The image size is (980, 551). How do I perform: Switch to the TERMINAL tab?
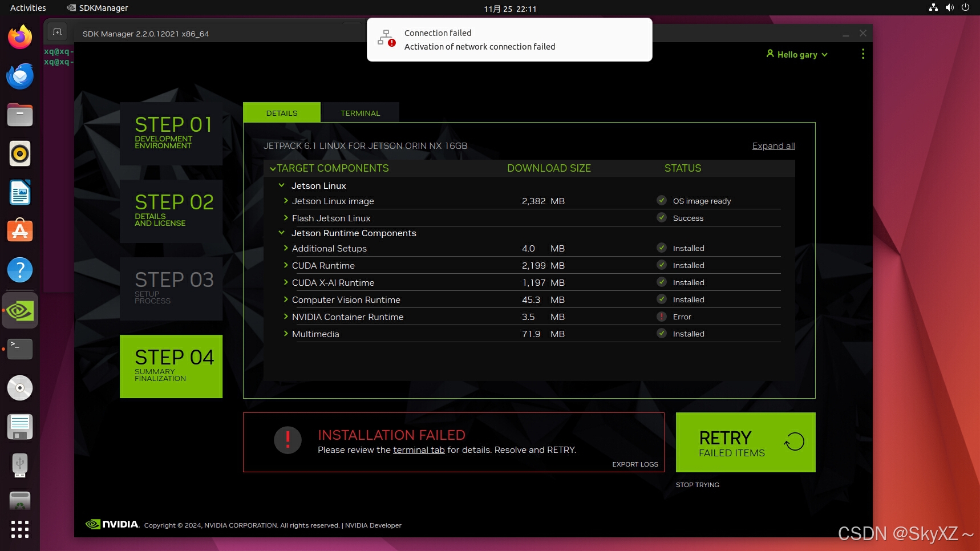click(361, 112)
